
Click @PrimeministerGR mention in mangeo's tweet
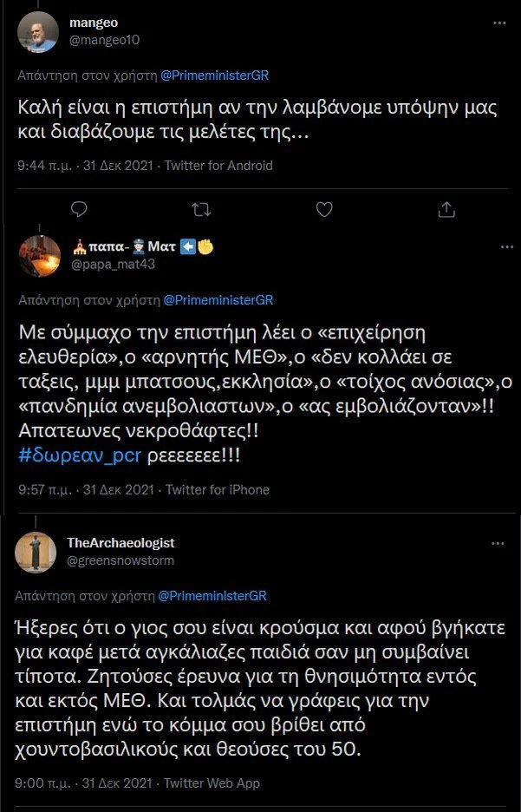point(215,75)
